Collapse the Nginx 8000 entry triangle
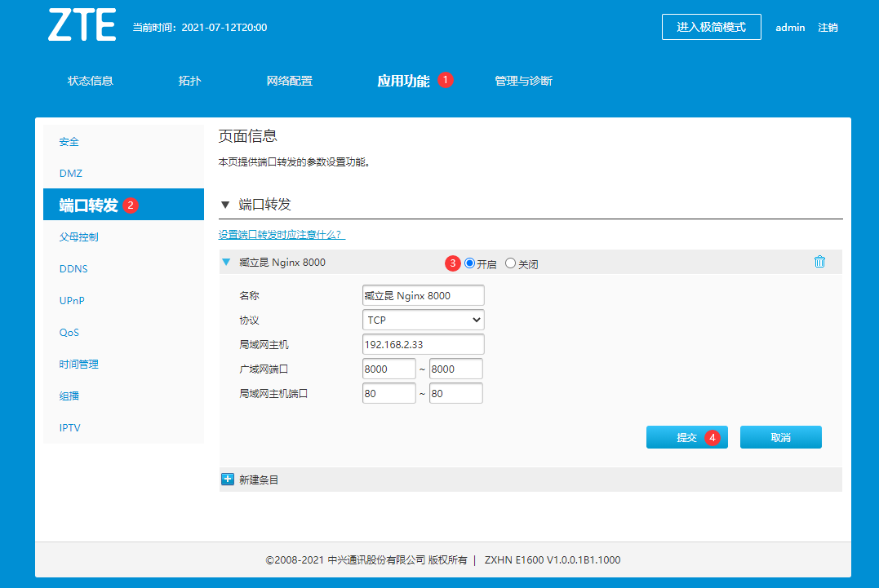The image size is (879, 588). click(x=226, y=263)
